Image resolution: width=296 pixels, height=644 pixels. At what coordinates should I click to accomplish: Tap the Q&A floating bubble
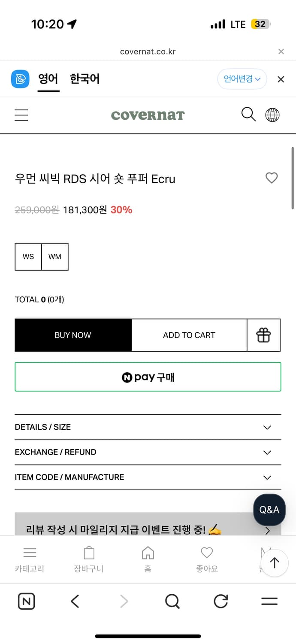pos(269,510)
